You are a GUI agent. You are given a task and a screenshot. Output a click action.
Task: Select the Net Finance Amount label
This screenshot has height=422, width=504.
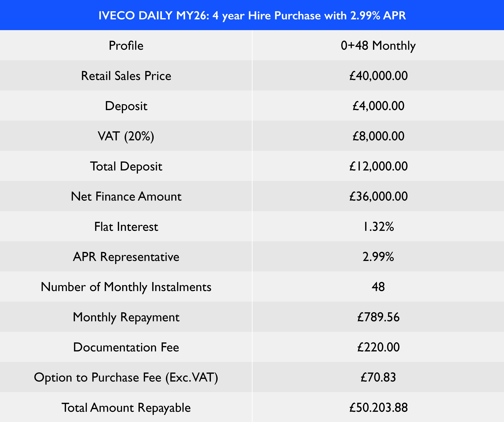(x=126, y=196)
